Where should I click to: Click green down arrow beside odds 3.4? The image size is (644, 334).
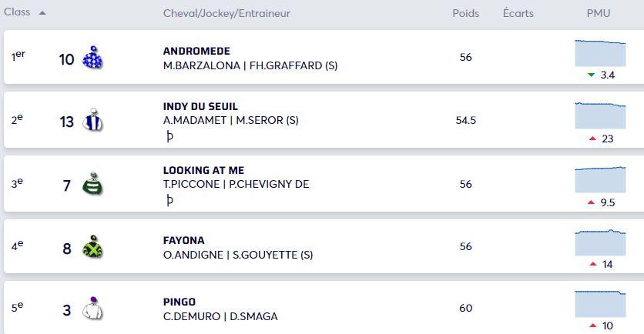(x=591, y=75)
